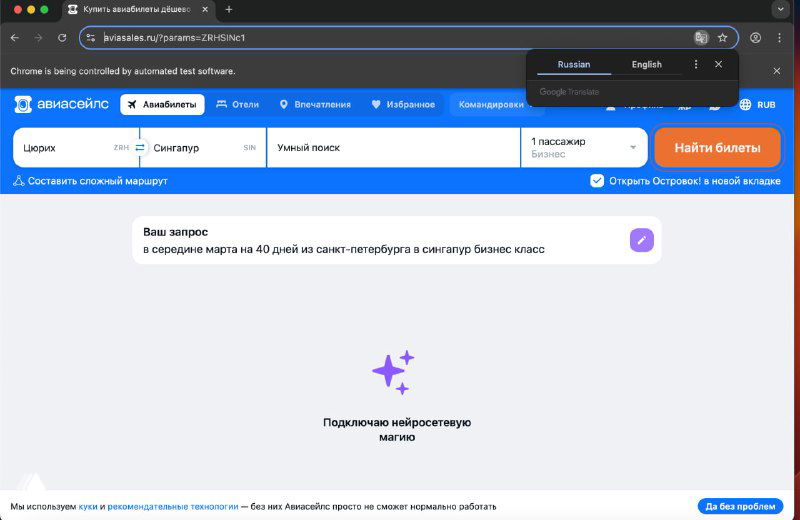The height and width of the screenshot is (520, 800).
Task: Click the aviasales.ru address bar URL
Action: (174, 38)
